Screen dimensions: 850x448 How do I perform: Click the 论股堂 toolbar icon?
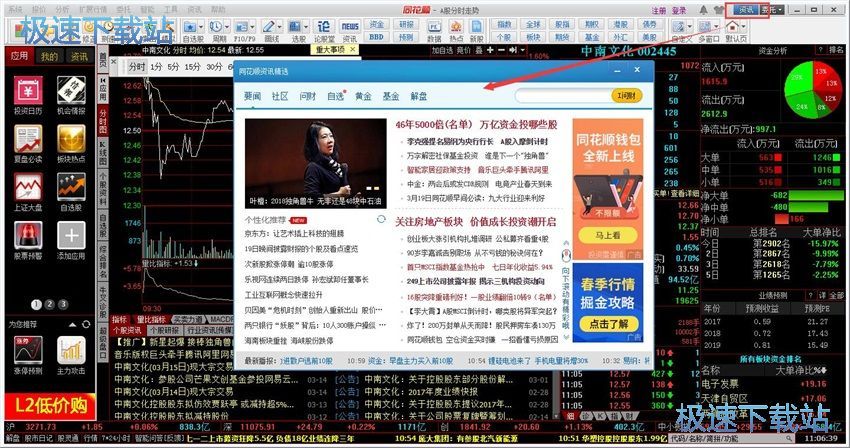324,26
